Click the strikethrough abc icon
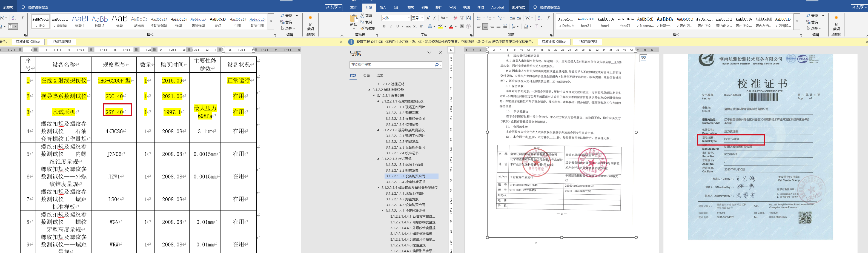868x253 pixels. pyautogui.click(x=408, y=26)
